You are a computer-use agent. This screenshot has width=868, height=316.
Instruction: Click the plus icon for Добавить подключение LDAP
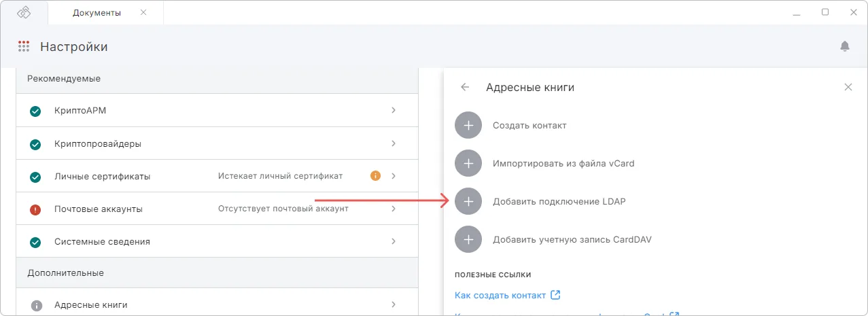468,201
